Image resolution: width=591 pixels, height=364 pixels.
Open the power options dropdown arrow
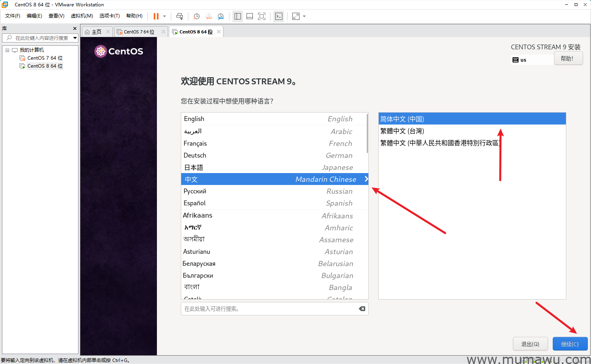tap(164, 16)
